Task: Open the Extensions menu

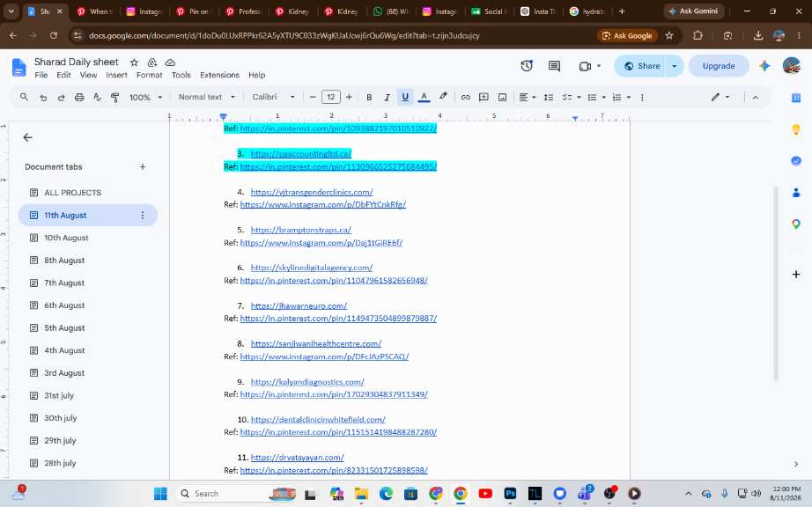Action: tap(219, 75)
